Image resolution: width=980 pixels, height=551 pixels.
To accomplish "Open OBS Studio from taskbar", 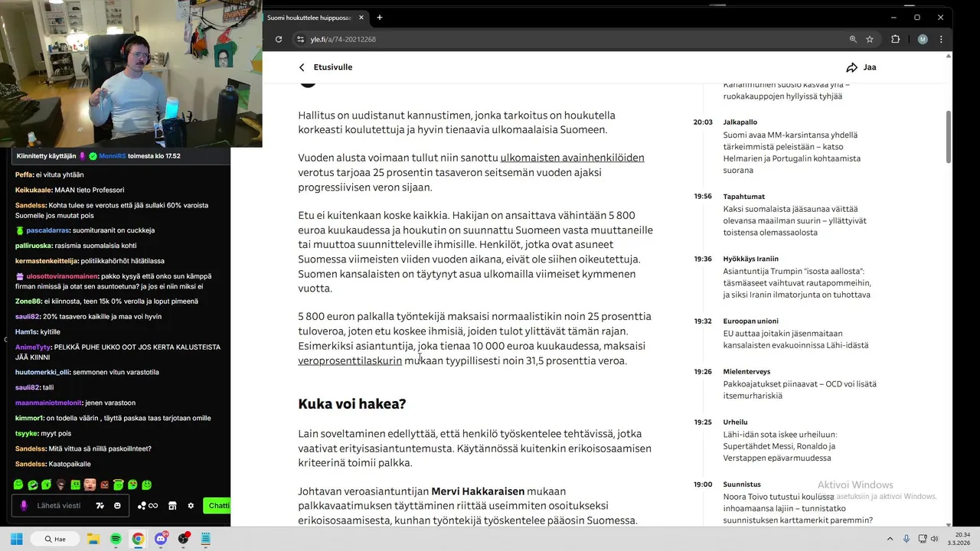I will tap(183, 539).
